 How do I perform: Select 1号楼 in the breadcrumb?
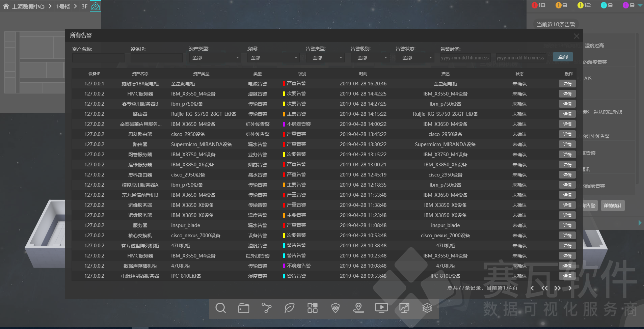point(63,6)
